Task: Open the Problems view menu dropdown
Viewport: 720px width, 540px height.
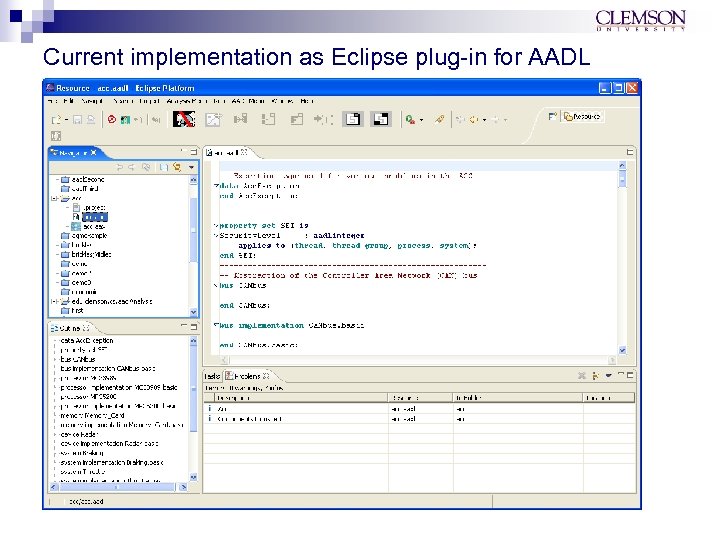Action: coord(608,376)
